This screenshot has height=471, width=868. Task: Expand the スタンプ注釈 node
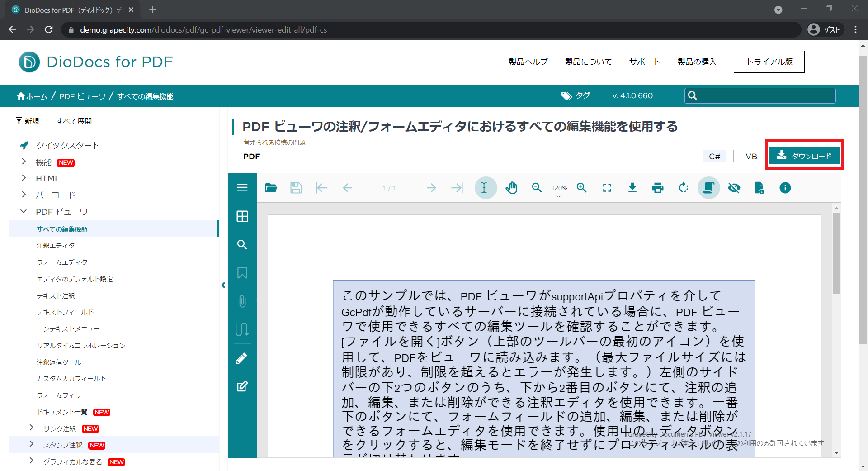point(31,444)
